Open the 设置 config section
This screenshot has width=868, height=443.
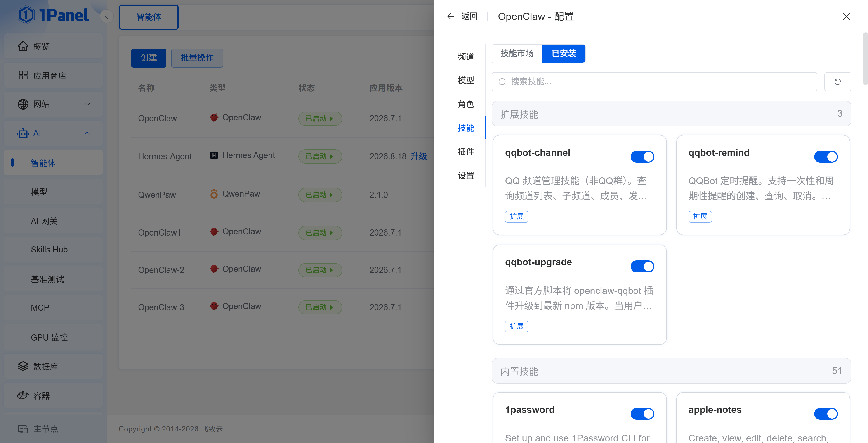(466, 175)
